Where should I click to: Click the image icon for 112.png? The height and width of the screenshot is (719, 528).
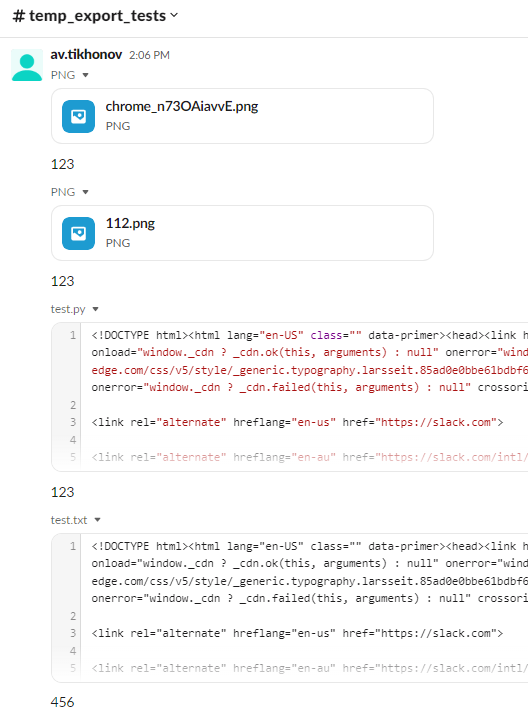(x=78, y=233)
